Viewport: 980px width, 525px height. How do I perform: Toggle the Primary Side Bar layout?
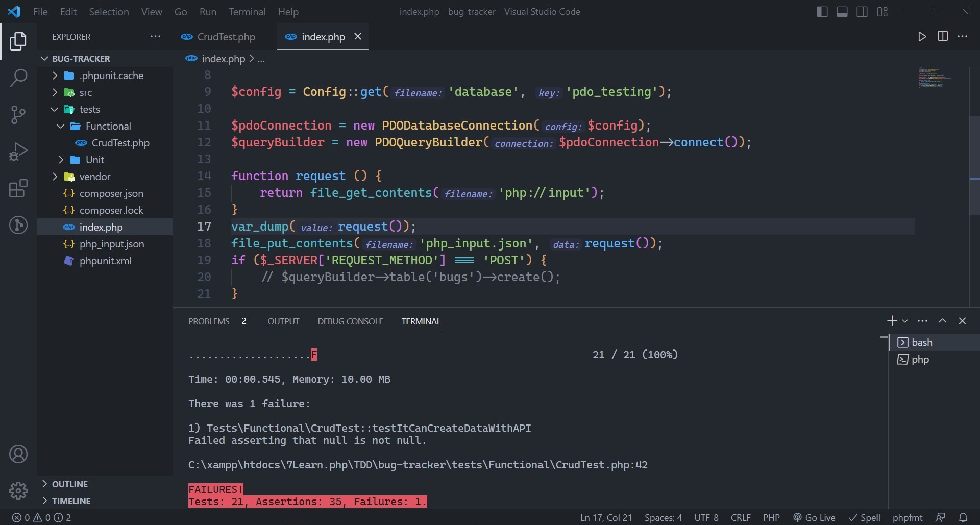coord(822,12)
